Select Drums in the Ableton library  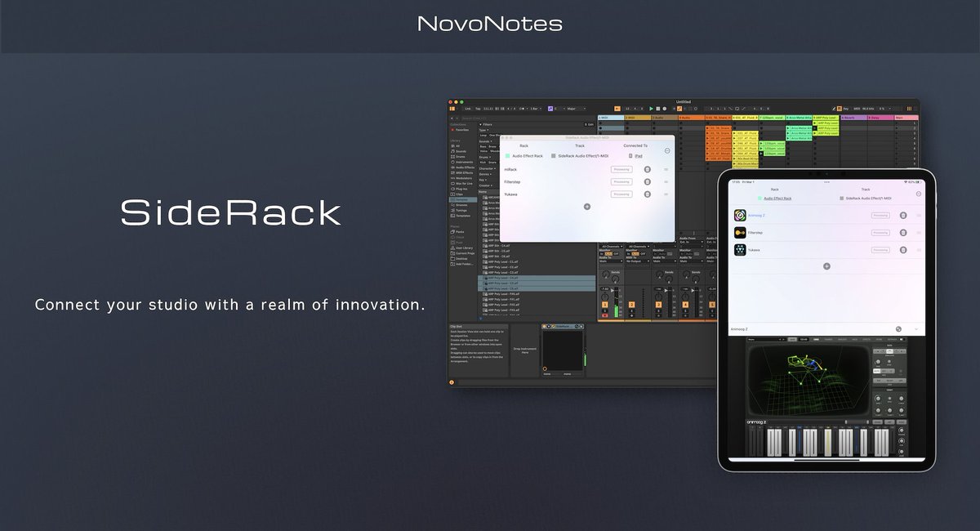click(459, 157)
